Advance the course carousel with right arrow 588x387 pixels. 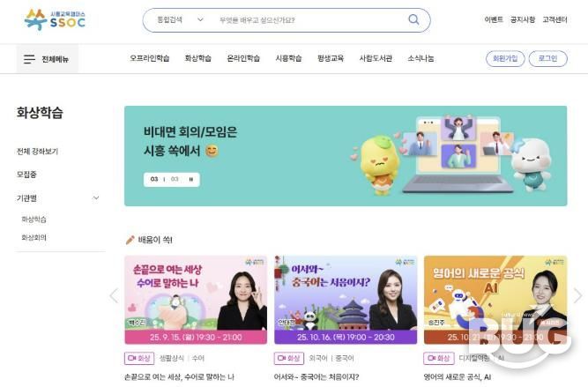click(x=578, y=295)
